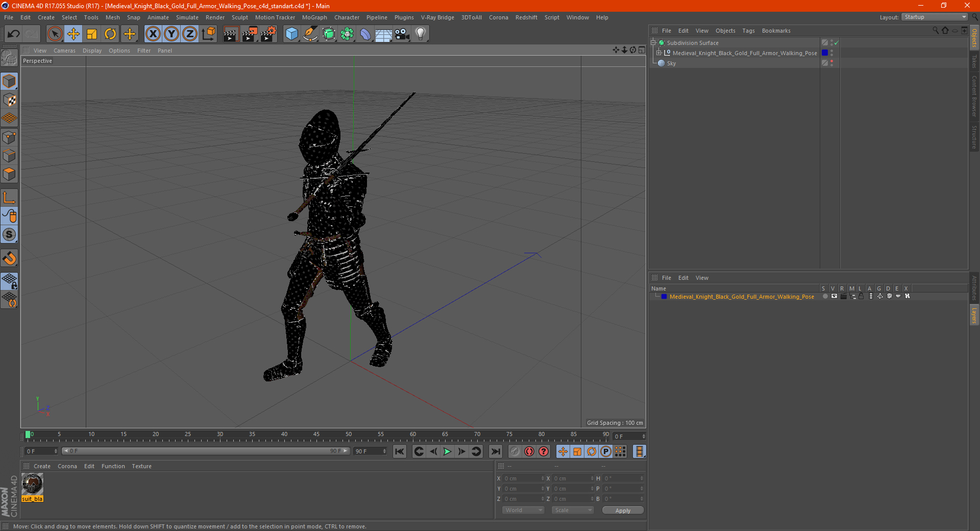
Task: Go to end of animation
Action: click(496, 451)
